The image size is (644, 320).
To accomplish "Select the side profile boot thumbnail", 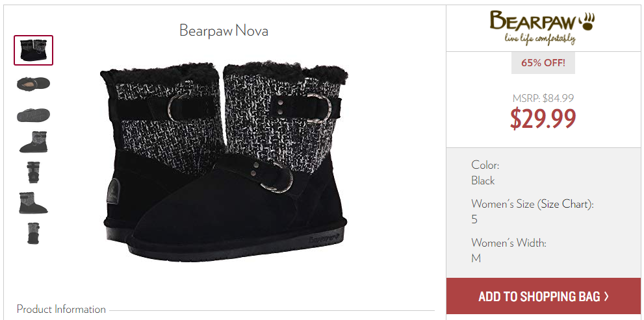I will coord(33,142).
